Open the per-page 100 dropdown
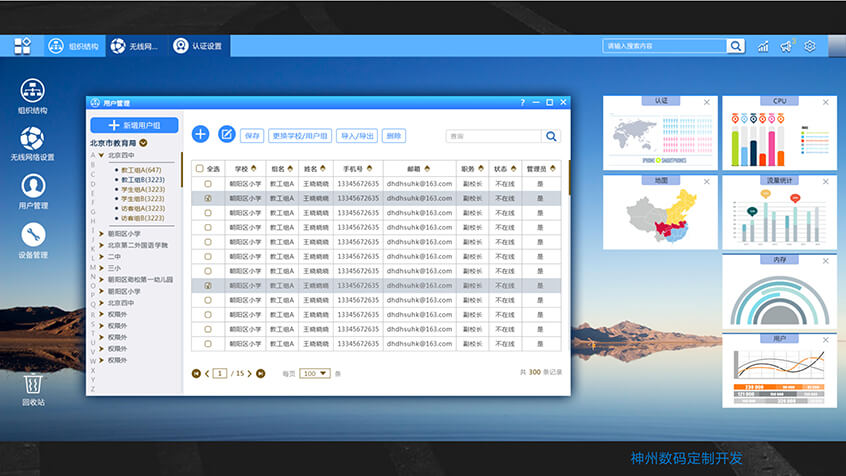Image resolution: width=846 pixels, height=476 pixels. (x=315, y=373)
